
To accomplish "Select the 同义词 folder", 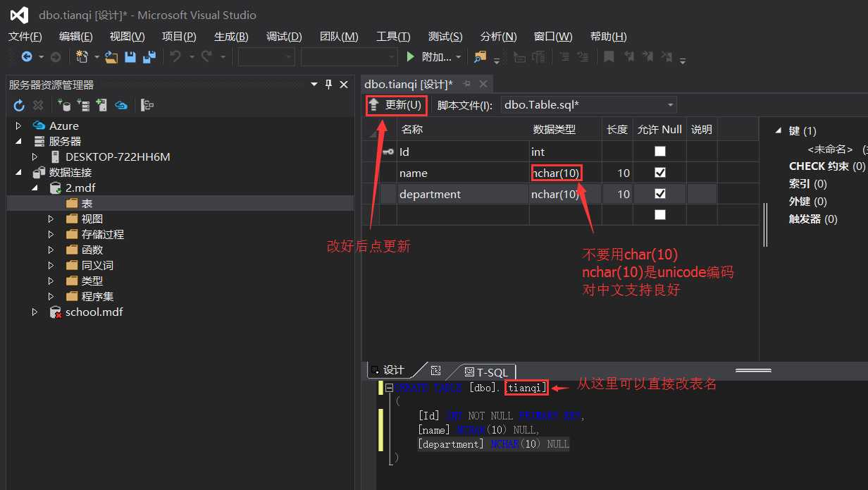I will 97,266.
